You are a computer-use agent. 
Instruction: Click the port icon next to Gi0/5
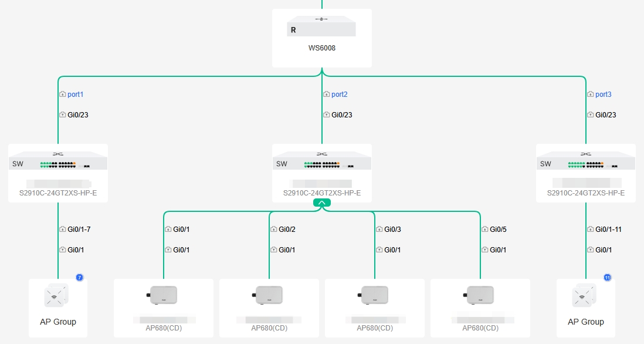pos(484,229)
